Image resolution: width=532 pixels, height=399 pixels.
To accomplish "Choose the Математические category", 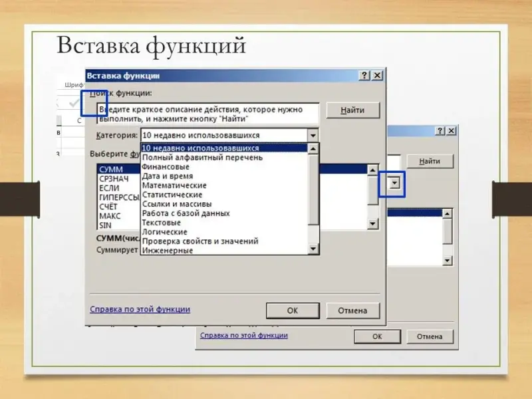I will (174, 186).
